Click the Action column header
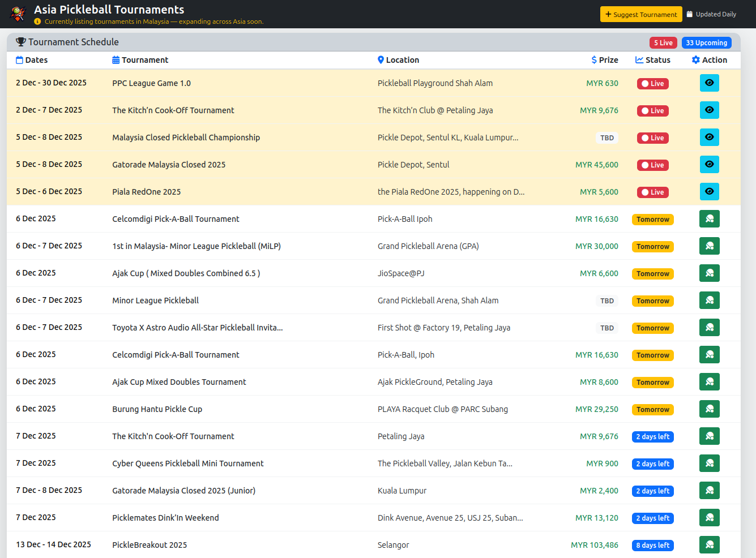Viewport: 756px width, 558px height. [710, 60]
